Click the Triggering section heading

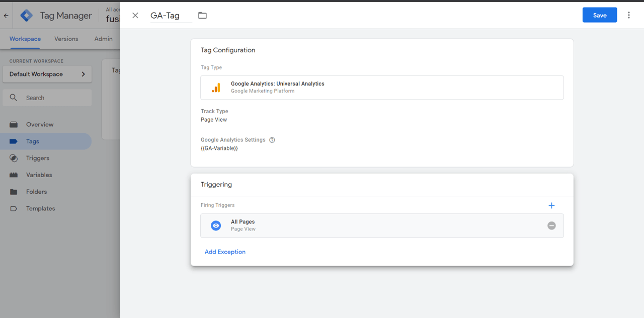point(216,185)
